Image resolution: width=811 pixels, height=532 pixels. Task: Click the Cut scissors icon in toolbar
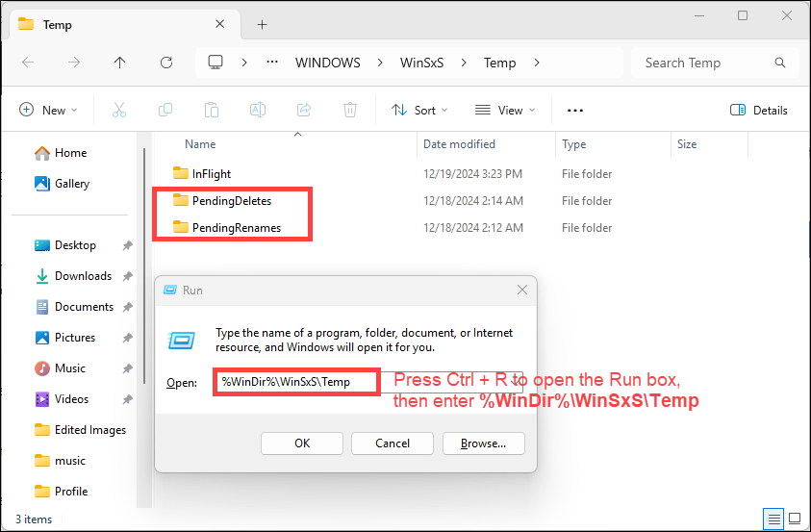point(119,111)
